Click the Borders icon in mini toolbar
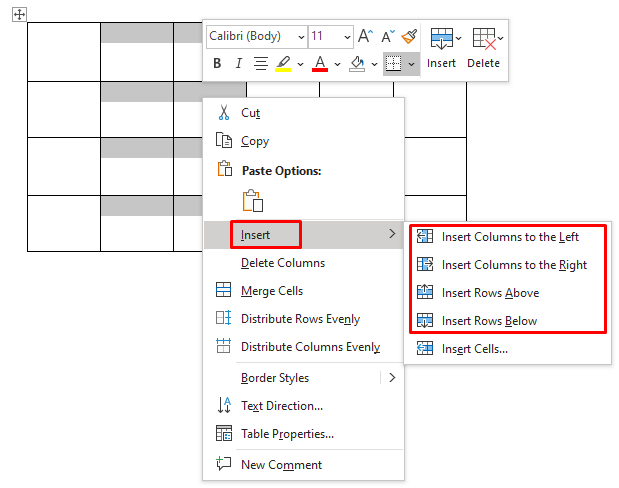This screenshot has height=488, width=619. tap(393, 64)
